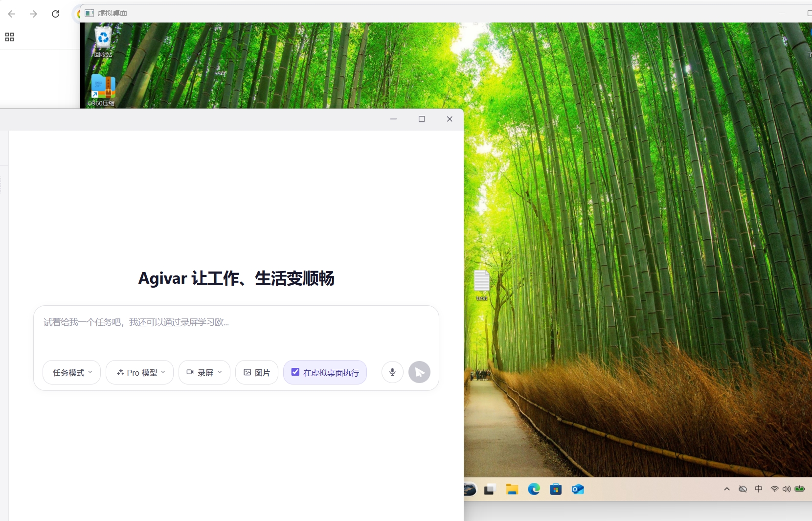Maximize the Agivar window

coord(422,119)
